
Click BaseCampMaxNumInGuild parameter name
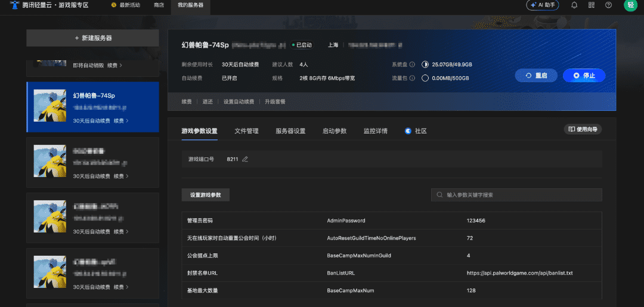tap(359, 256)
